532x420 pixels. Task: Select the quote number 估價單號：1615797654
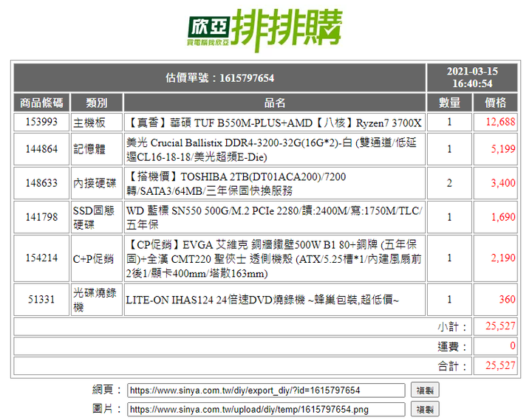click(x=219, y=78)
